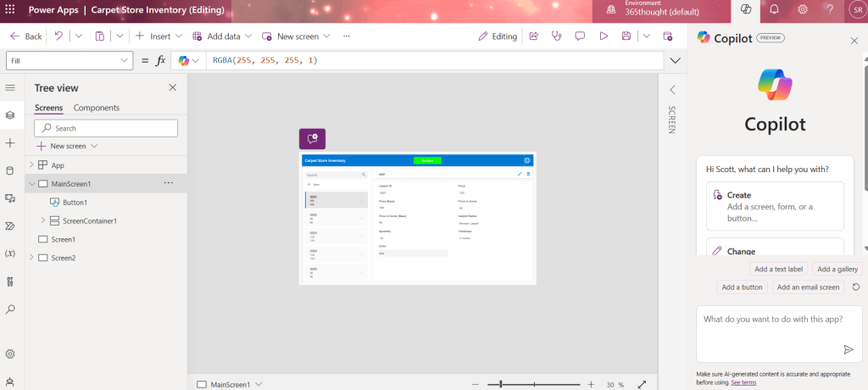Screen dimensions: 868x390
Task: Click the Add a gallery suggestion
Action: 837,269
